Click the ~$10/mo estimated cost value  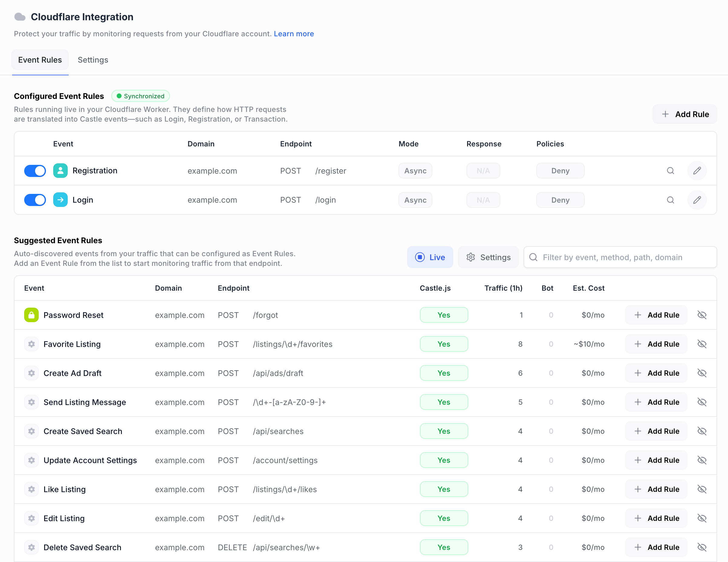click(589, 344)
